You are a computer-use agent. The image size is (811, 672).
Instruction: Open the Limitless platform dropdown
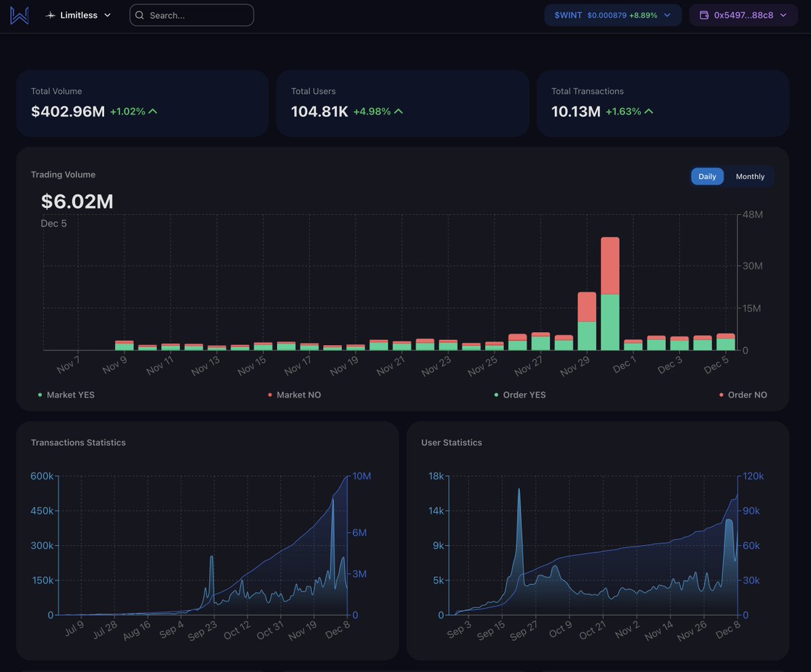78,15
